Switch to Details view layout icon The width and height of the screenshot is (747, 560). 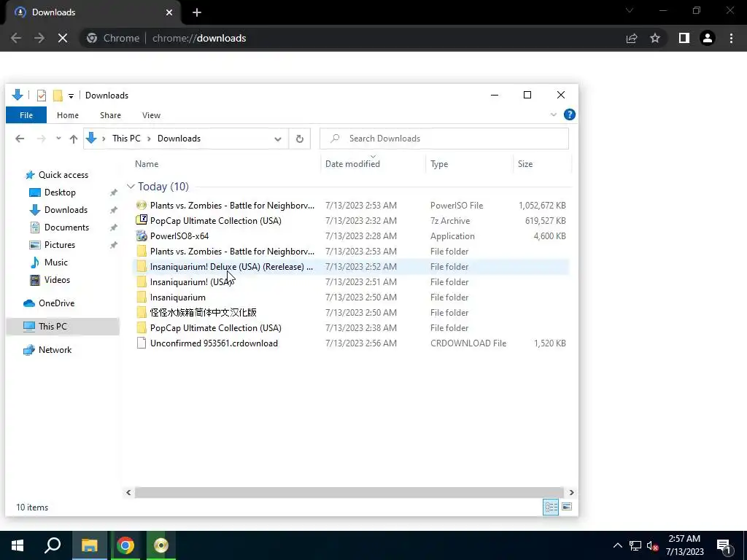coord(551,507)
